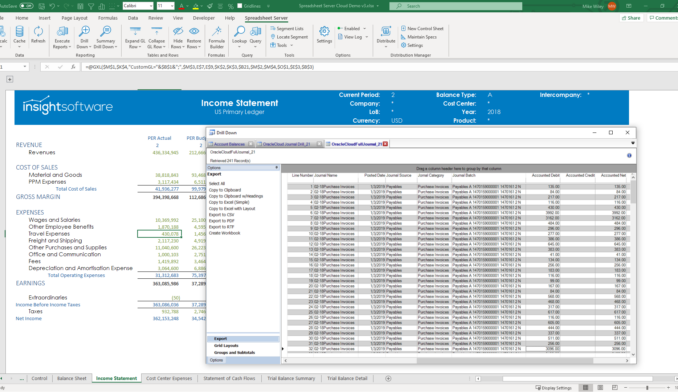Click the filter funnel icon in title bar
This screenshot has width=678, height=392.
pyautogui.click(x=91, y=6)
